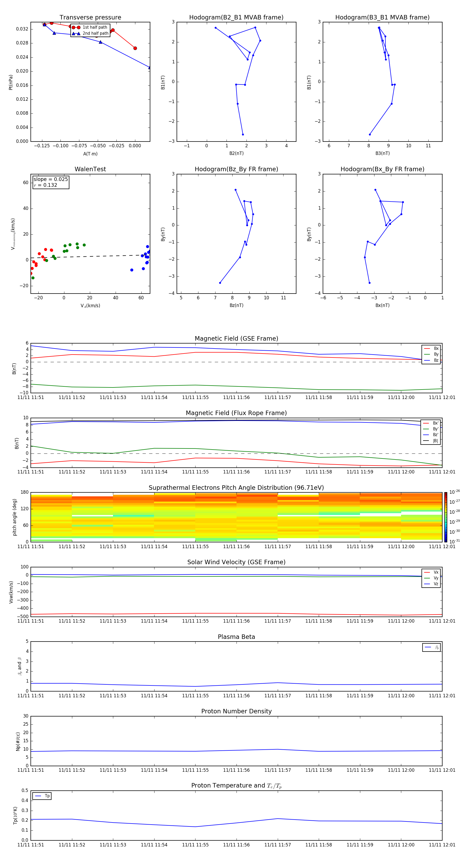Click the "Pt(nPa)" y-axis label
The height and width of the screenshot is (868, 473).
(x=11, y=82)
